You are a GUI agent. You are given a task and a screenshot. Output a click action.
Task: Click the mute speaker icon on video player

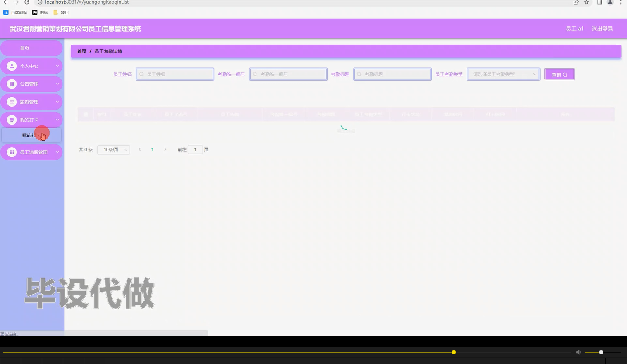579,352
